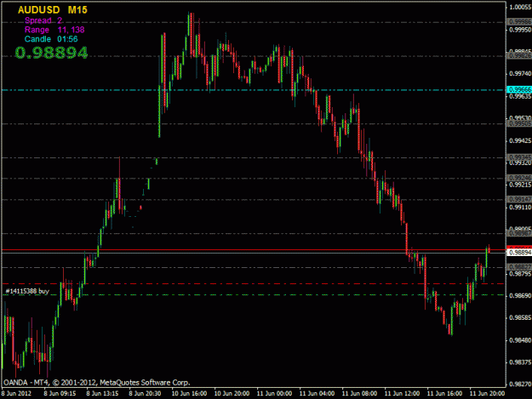Click the 11 Jun 00:00 time label

274,393
